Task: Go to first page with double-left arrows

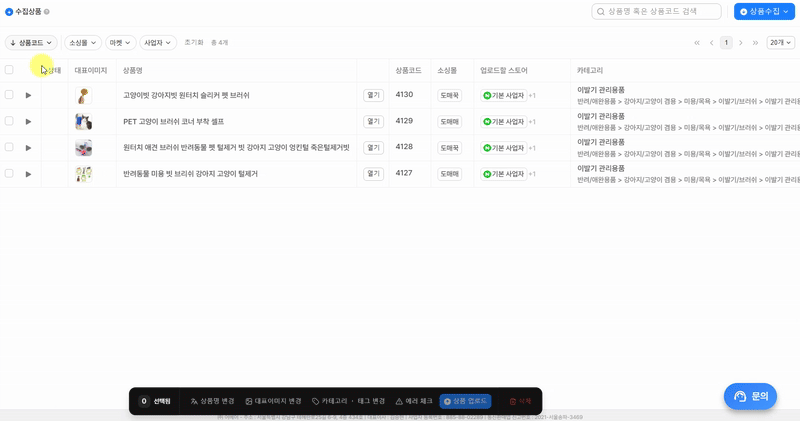Action: [x=697, y=43]
